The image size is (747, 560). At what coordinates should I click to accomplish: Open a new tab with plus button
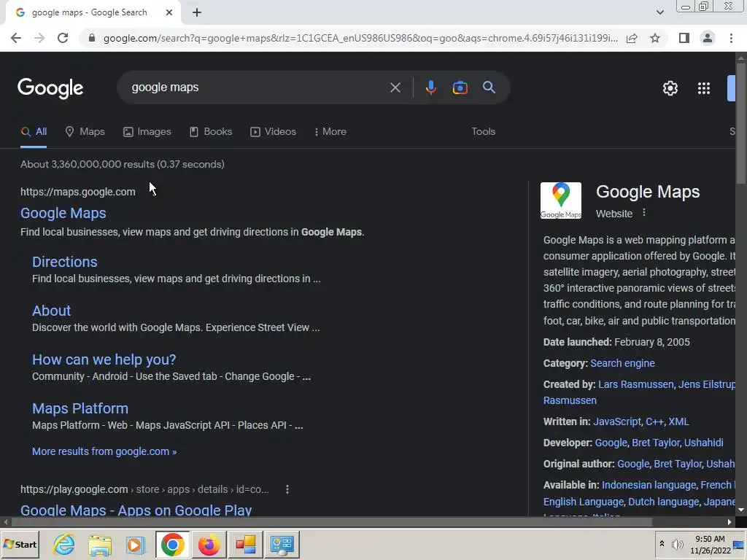[x=197, y=12]
